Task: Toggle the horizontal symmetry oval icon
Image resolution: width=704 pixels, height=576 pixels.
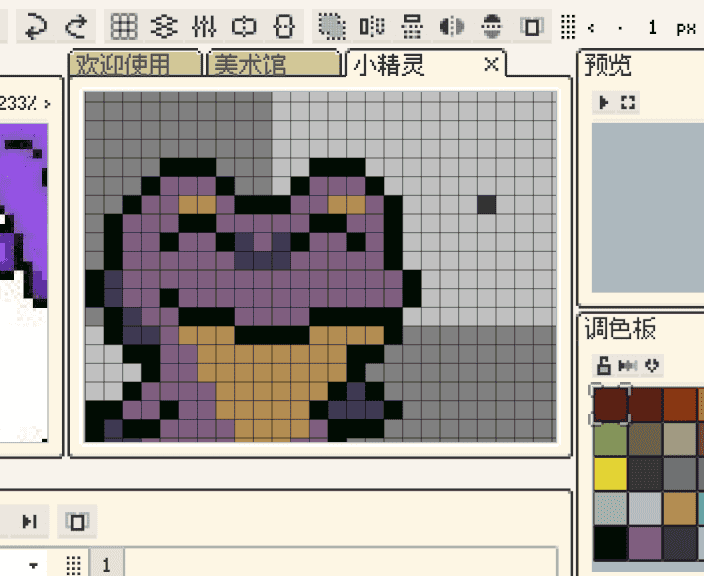Action: pyautogui.click(x=244, y=26)
